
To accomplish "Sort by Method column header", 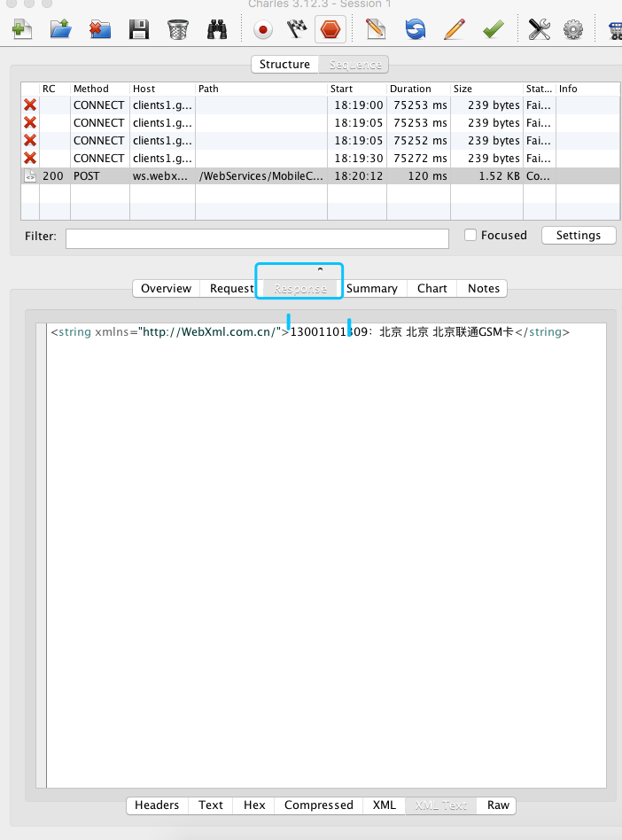I will pos(99,89).
